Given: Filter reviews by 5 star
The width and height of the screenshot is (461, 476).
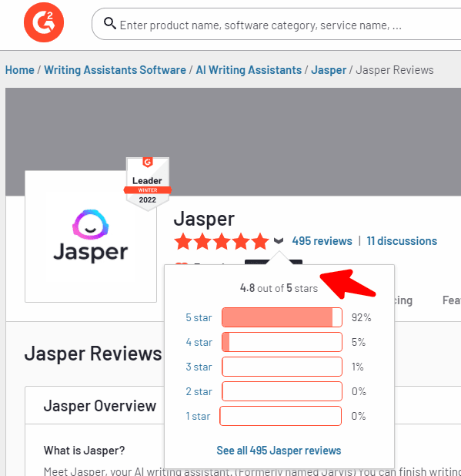Looking at the screenshot, I should click(x=199, y=317).
